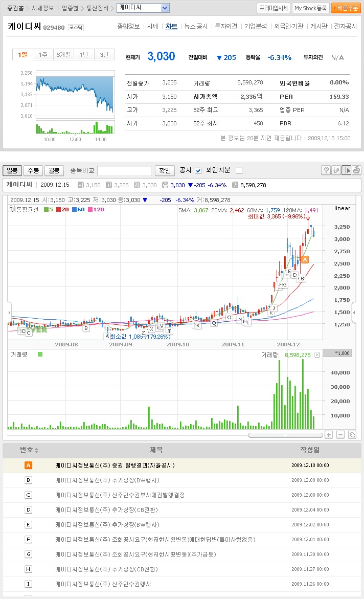The width and height of the screenshot is (364, 599).
Task: Toggle 20-day moving average legend
Action: tap(63, 209)
